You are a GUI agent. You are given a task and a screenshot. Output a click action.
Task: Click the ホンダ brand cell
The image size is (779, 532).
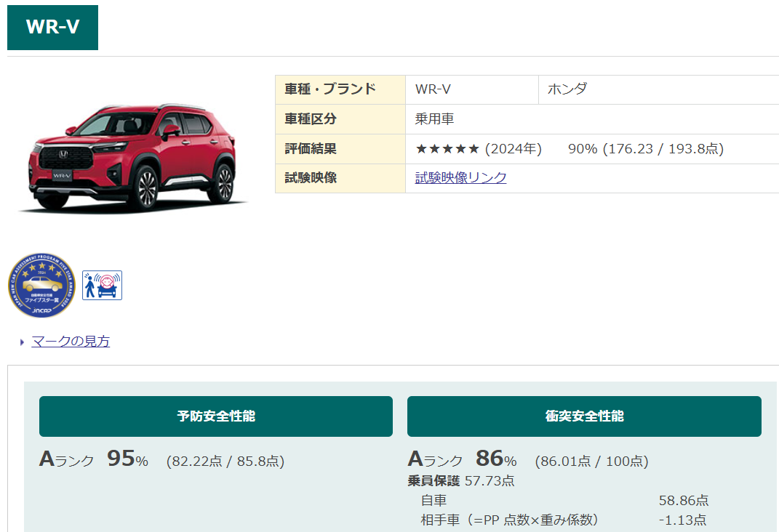tap(659, 90)
